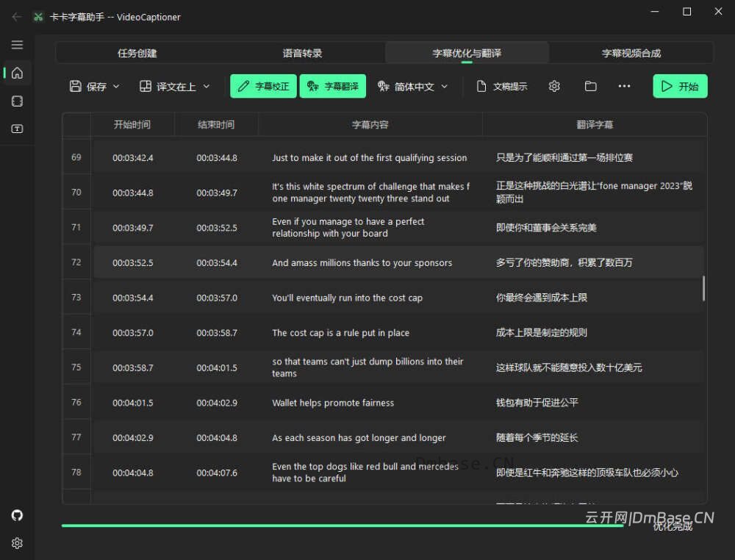Viewport: 735px width, 560px height.
Task: Click start time 00:04:01.5 in row 76
Action: pyautogui.click(x=132, y=403)
